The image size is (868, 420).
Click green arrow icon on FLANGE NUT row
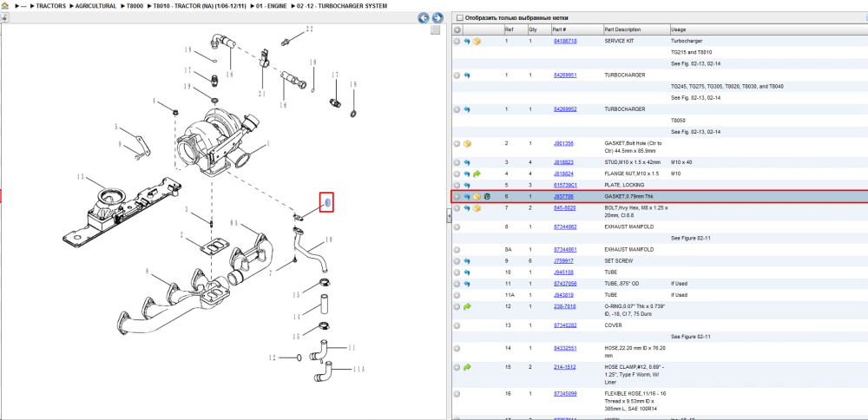point(477,174)
